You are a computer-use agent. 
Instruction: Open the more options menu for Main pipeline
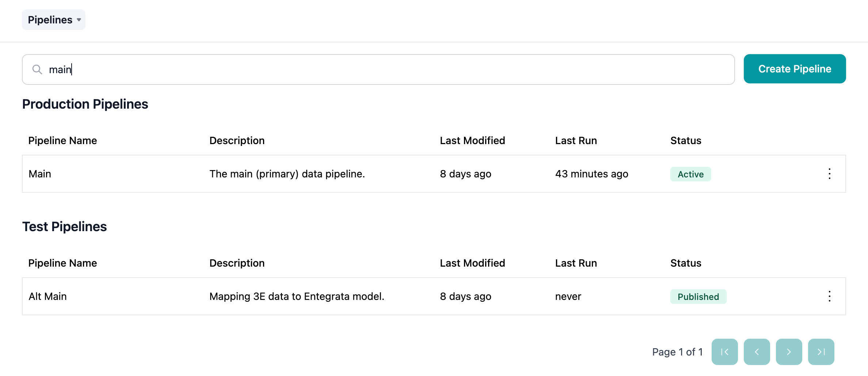[830, 174]
